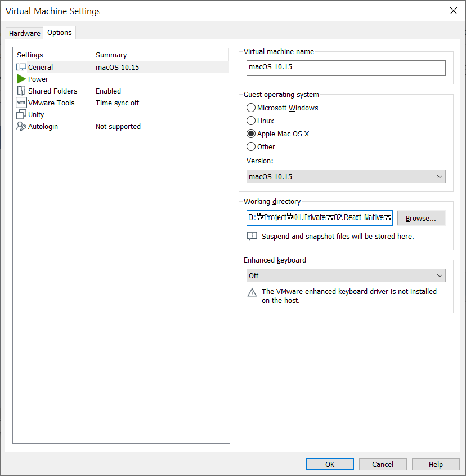Click the enhanced keyboard driver warning text

349,296
